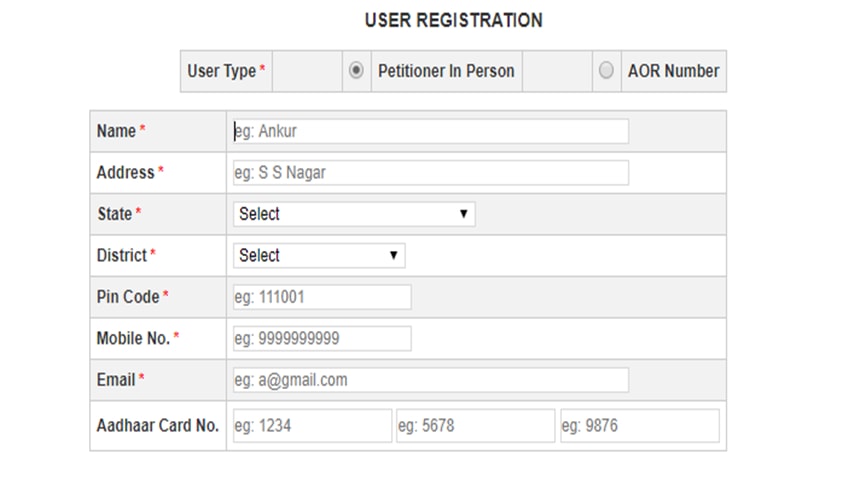842x486 pixels.
Task: Click the Email field label
Action: click(x=116, y=380)
